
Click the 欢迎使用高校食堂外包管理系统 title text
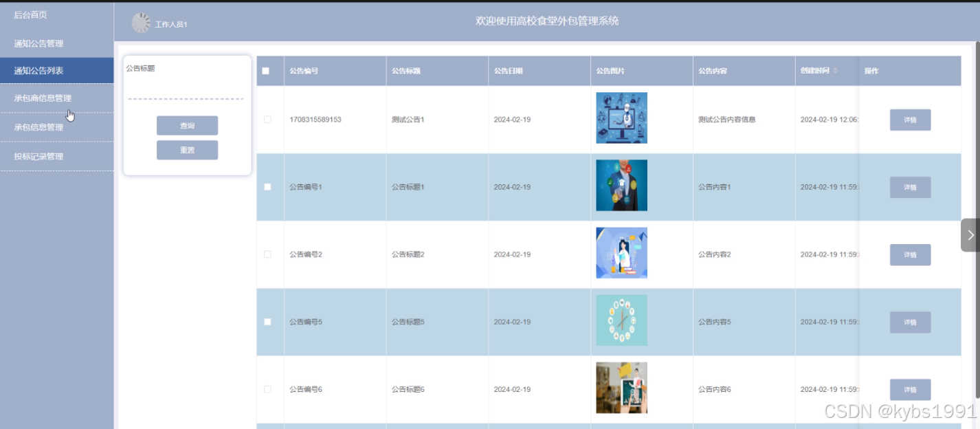click(547, 21)
